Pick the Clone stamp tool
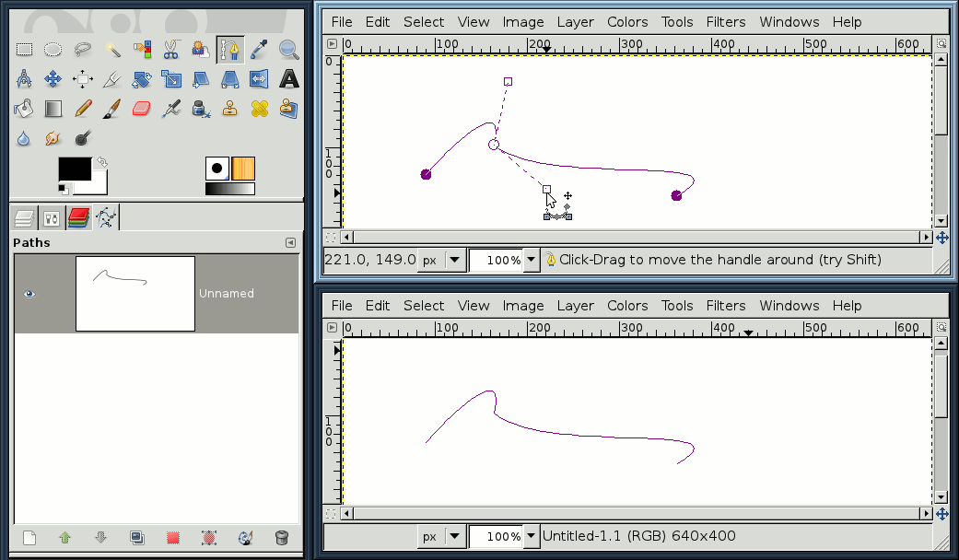The height and width of the screenshot is (560, 959). click(230, 109)
